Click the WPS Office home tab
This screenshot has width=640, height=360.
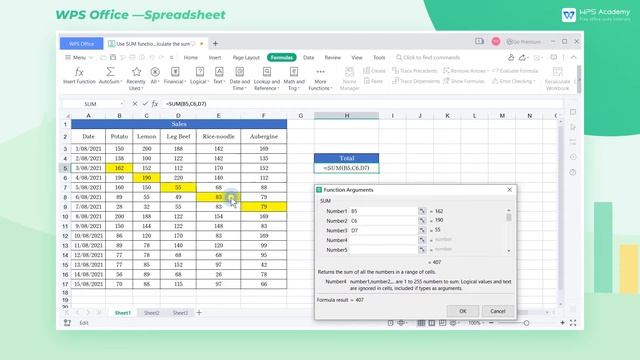tap(82, 44)
